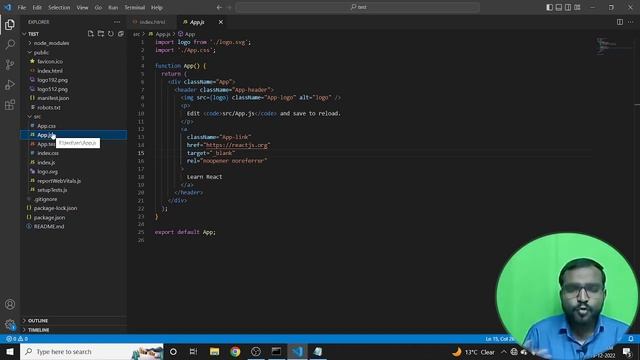Image resolution: width=640 pixels, height=360 pixels.
Task: Open the Search view in activity bar
Action: click(x=10, y=44)
